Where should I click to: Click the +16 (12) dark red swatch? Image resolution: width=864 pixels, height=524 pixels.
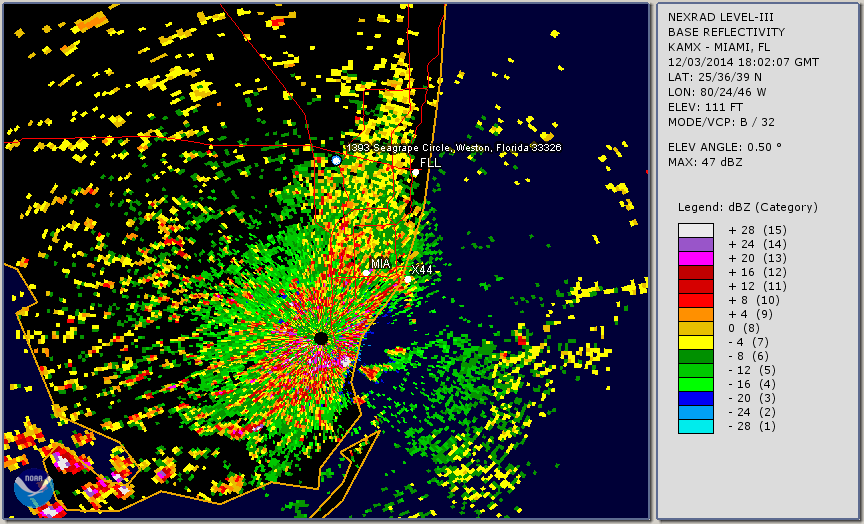696,273
